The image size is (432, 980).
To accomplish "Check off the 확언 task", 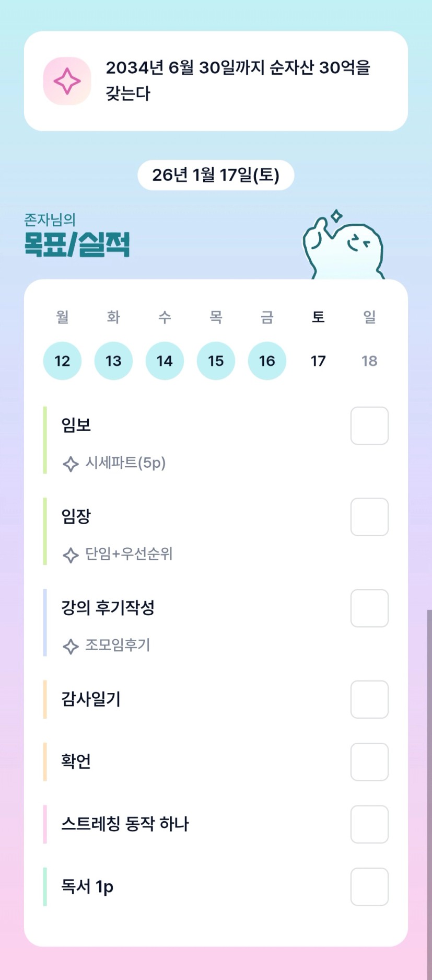I will (x=369, y=762).
